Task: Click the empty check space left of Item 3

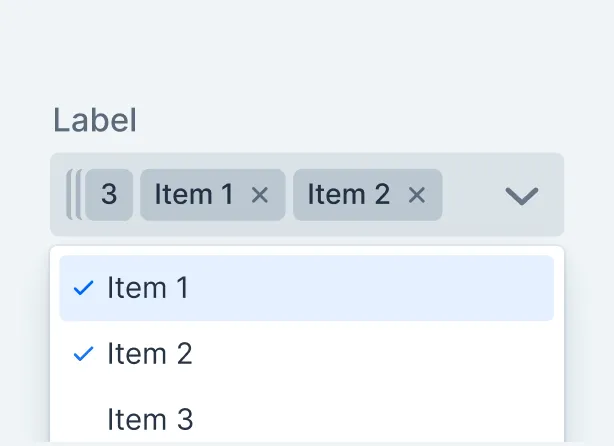Action: (84, 419)
